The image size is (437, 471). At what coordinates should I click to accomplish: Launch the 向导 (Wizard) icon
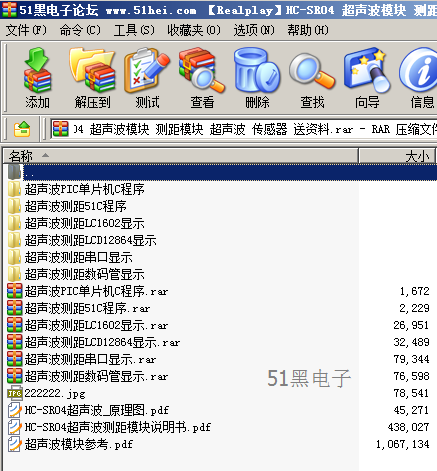[367, 78]
